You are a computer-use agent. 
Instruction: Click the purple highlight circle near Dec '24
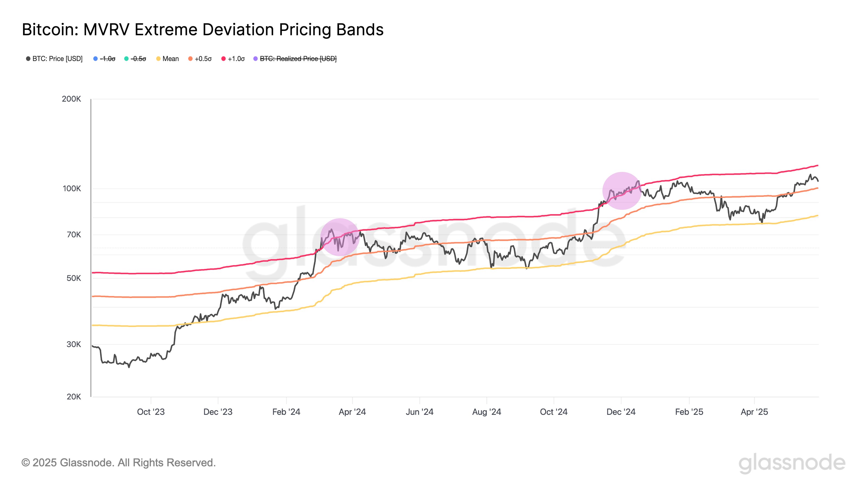pos(622,191)
